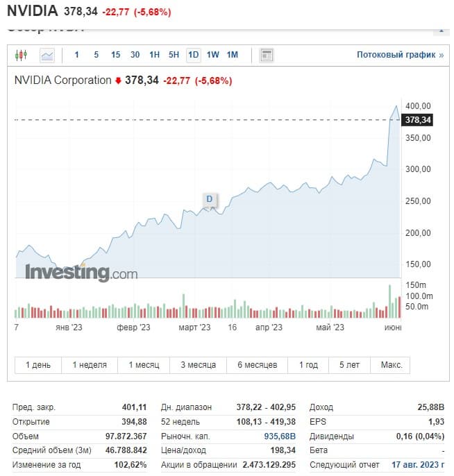Set the interval to 1M
This screenshot has width=454, height=476.
pyautogui.click(x=233, y=55)
